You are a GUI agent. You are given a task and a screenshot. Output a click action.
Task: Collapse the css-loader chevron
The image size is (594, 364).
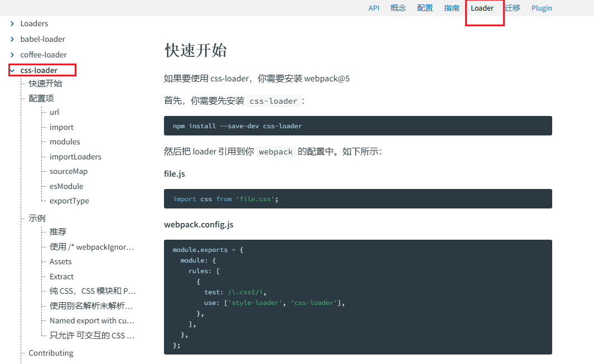pyautogui.click(x=12, y=70)
